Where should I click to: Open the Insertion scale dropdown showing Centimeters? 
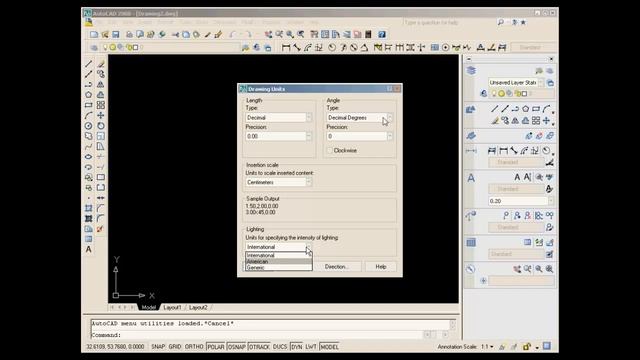pyautogui.click(x=279, y=182)
